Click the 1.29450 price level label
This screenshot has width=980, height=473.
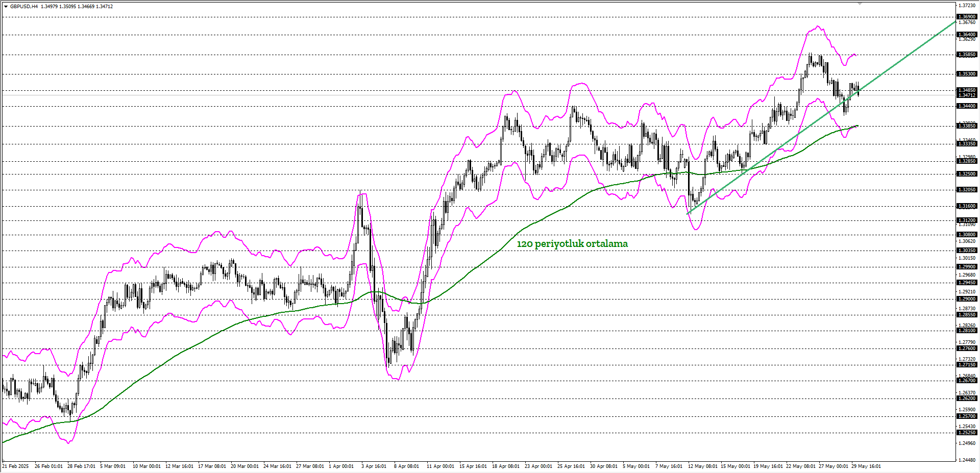pyautogui.click(x=967, y=283)
